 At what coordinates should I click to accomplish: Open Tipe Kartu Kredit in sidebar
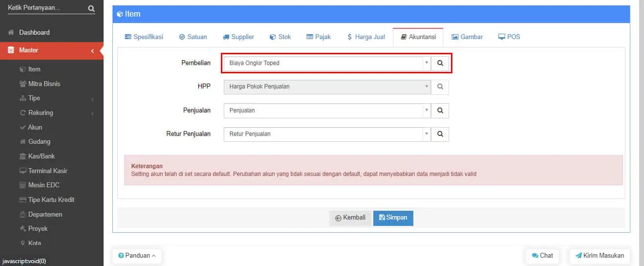pos(51,199)
